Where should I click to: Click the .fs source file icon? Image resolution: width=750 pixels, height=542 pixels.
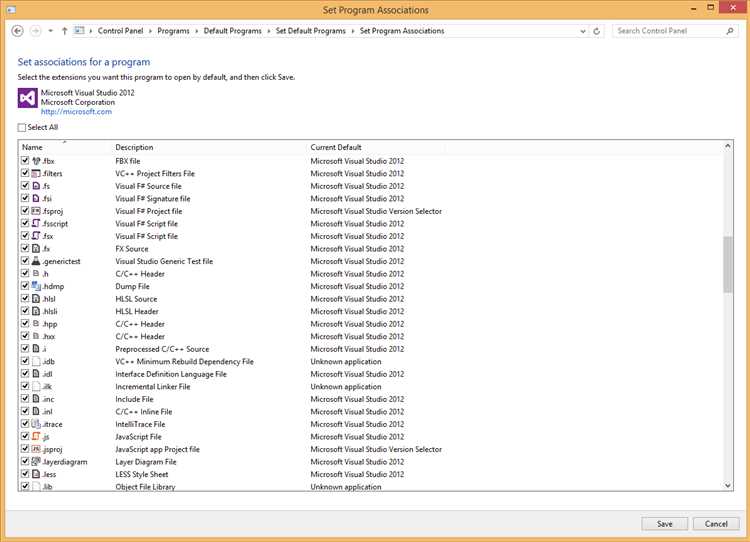(x=36, y=186)
